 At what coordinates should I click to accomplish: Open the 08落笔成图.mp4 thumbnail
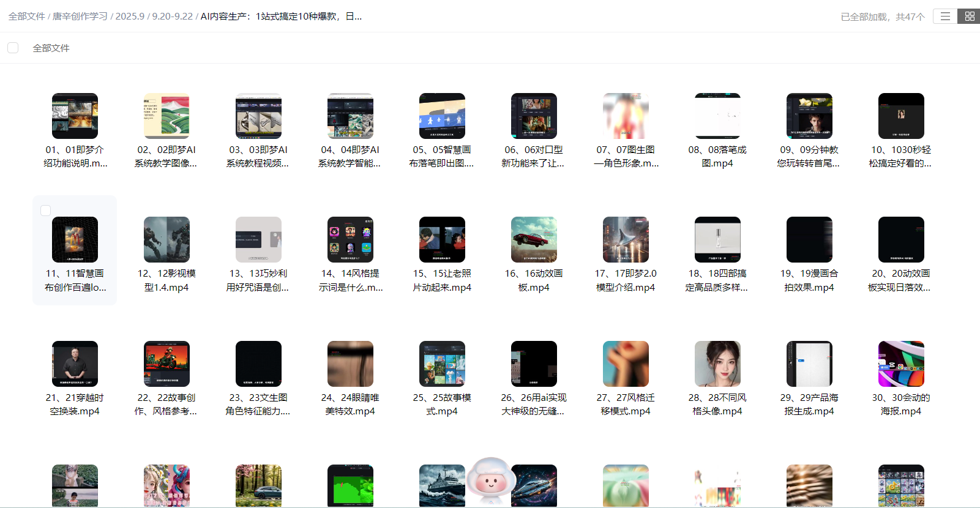coord(717,116)
